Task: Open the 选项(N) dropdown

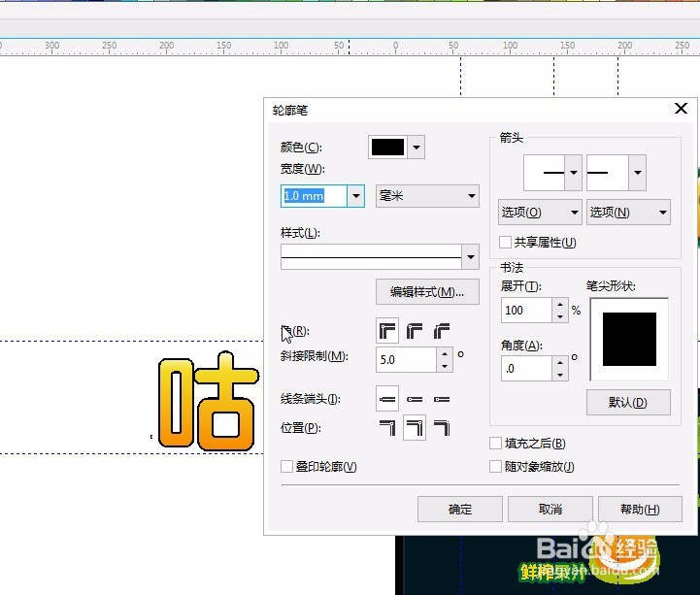Action: tap(628, 212)
